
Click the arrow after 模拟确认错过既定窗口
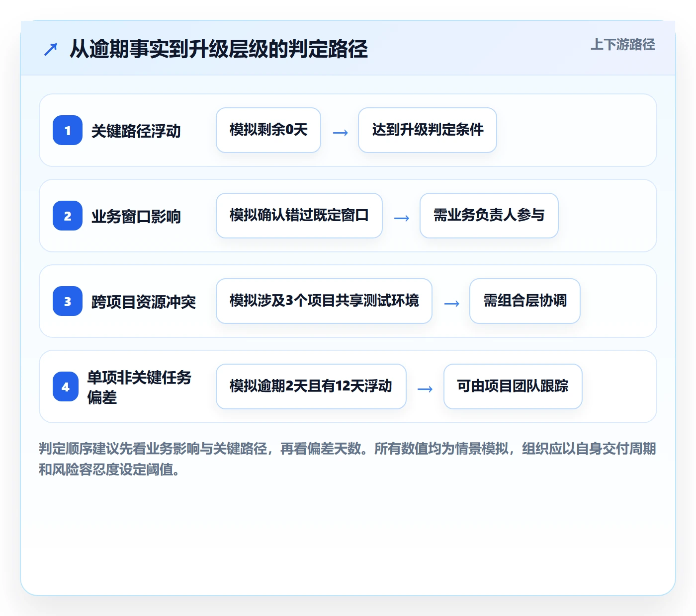(402, 218)
